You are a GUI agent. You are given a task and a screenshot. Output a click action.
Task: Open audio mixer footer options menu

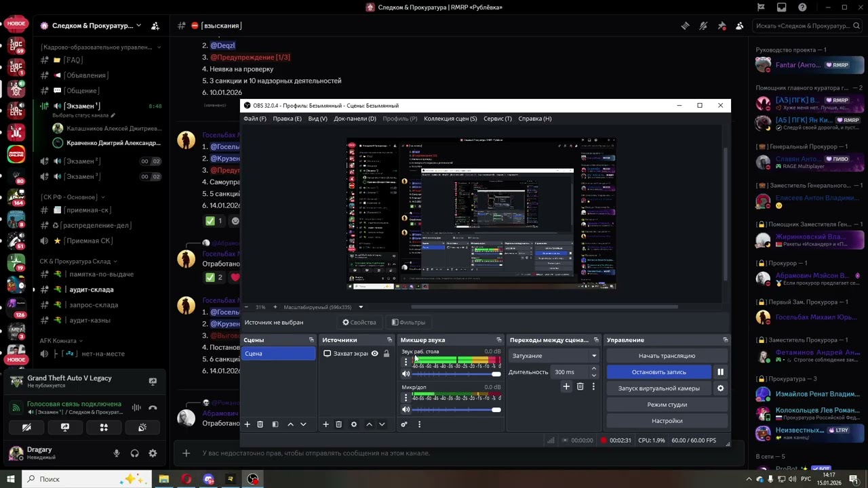click(419, 424)
